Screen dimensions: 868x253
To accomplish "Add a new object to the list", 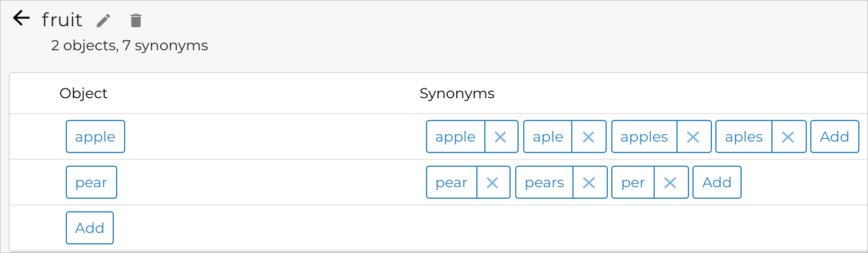I will point(90,228).
